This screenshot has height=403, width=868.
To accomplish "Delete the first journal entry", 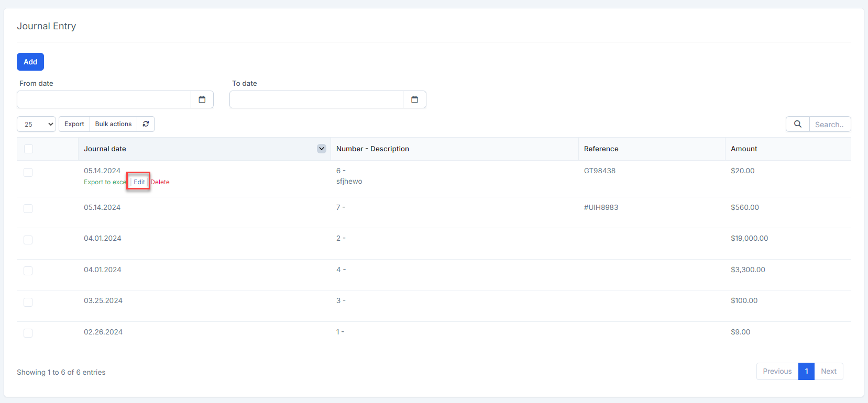I will coord(160,182).
